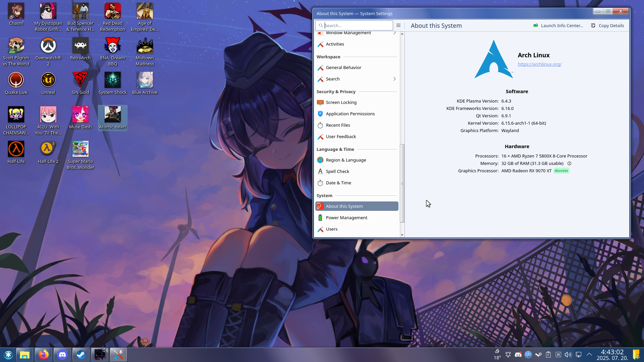Click the Discord tray icon with notification
Image resolution: width=644 pixels, height=362 pixels.
[518, 355]
